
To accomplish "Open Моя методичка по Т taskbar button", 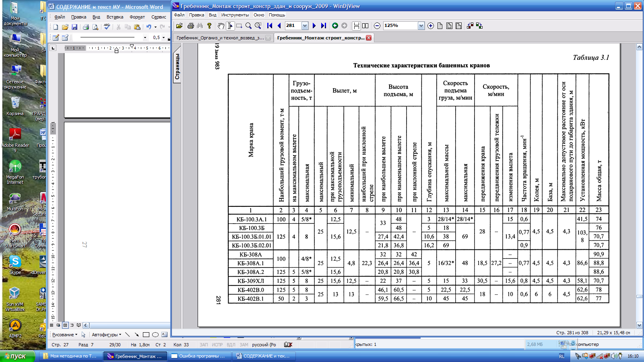I will point(70,356).
